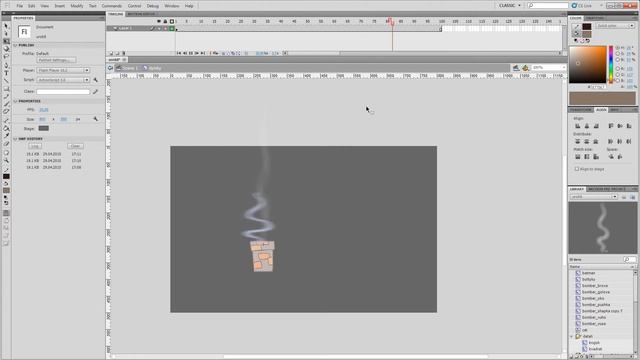Select the first B radio button (brightness)
Image resolution: width=640 pixels, height=360 pixels.
618,60
